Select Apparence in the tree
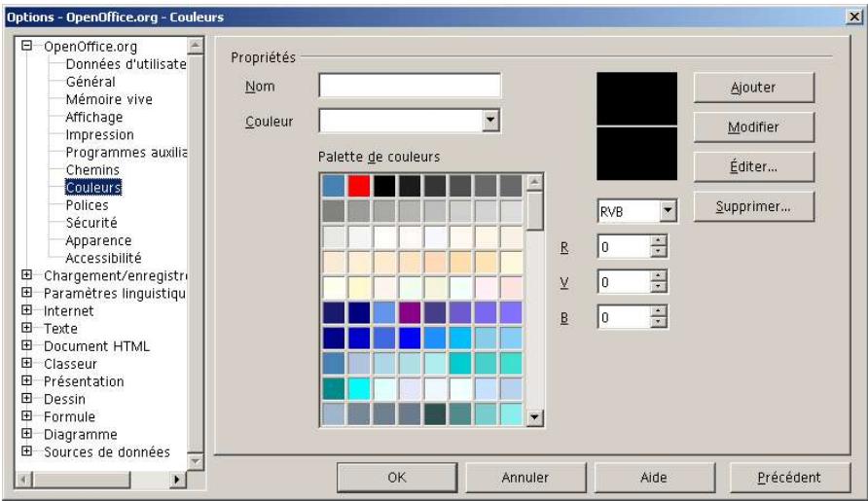The height and width of the screenshot is (501, 868). [x=98, y=241]
